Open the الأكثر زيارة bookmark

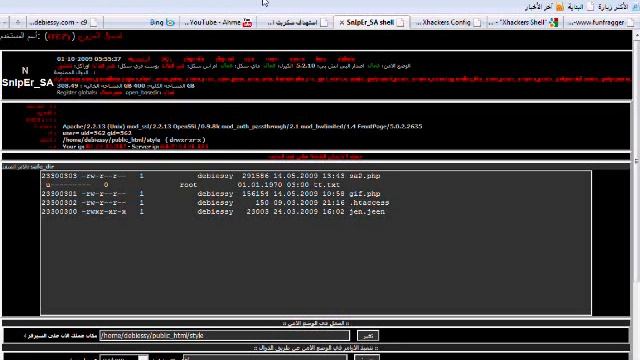613,7
